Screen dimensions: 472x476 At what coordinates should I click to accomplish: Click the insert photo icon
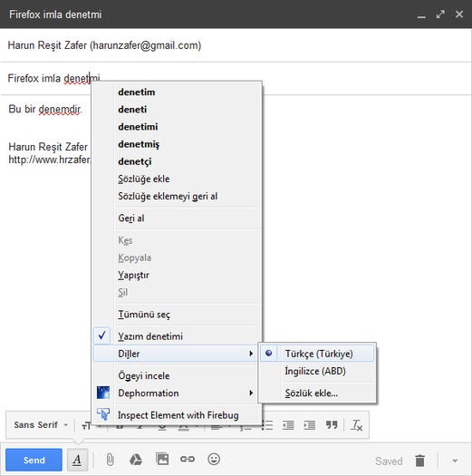[162, 459]
